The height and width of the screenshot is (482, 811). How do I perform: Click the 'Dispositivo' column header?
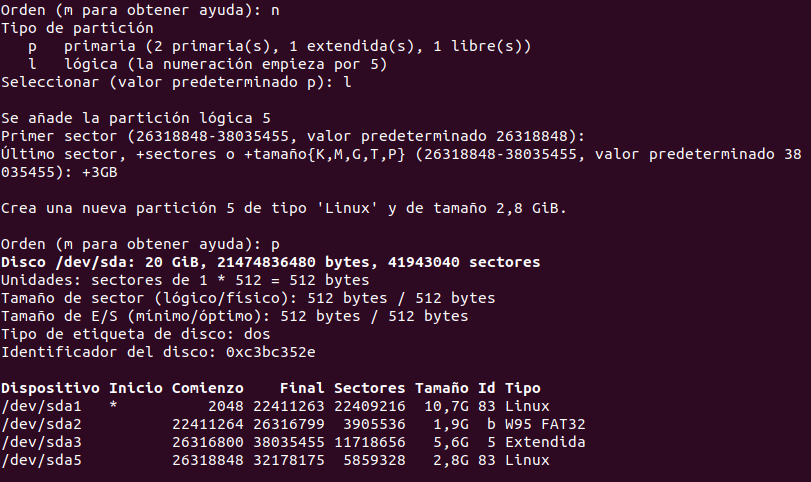point(50,388)
